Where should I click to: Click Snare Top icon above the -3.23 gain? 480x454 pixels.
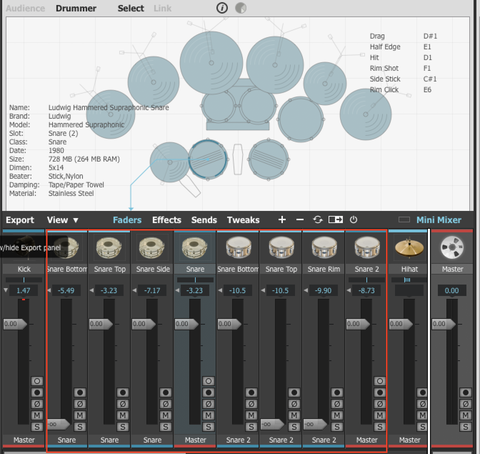coord(109,248)
